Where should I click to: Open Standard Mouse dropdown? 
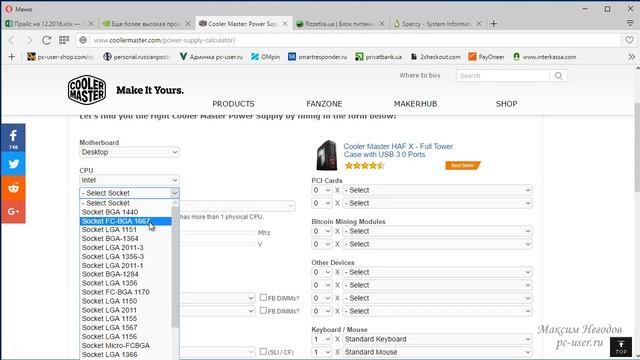pyautogui.click(x=437, y=352)
